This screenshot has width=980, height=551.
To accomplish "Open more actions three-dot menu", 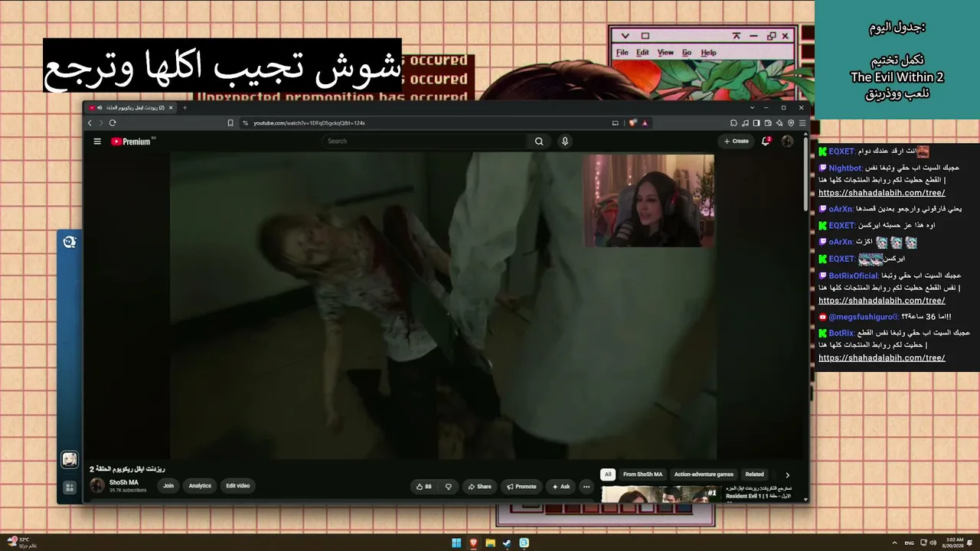I will [x=586, y=487].
